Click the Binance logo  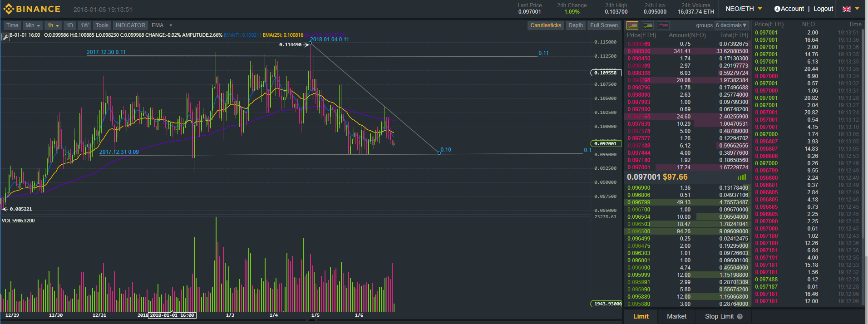coord(32,9)
